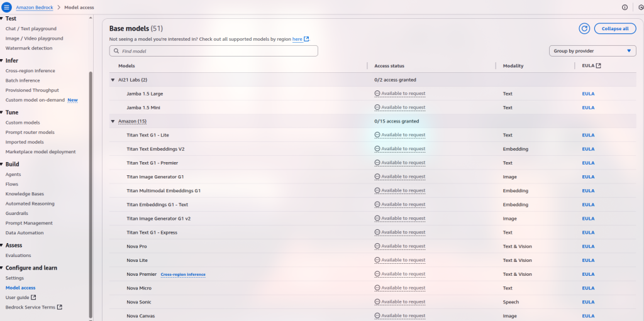Select Titan Multimodal Embeddings G1 row text
Screen dimensions: 644x321
click(164, 190)
